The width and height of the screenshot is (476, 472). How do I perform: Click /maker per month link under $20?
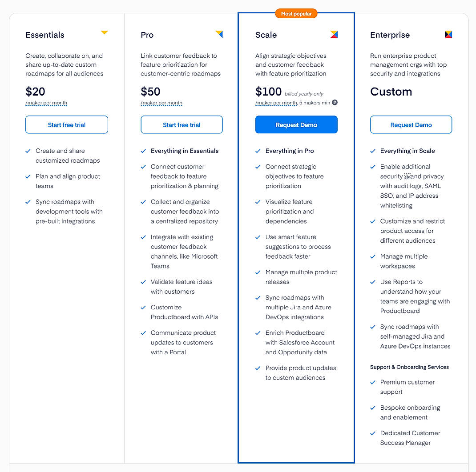(x=46, y=103)
